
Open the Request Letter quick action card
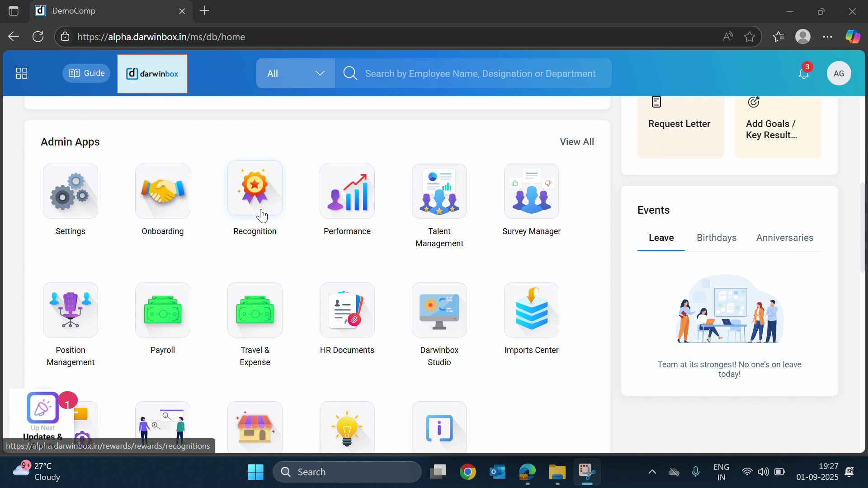click(x=680, y=124)
